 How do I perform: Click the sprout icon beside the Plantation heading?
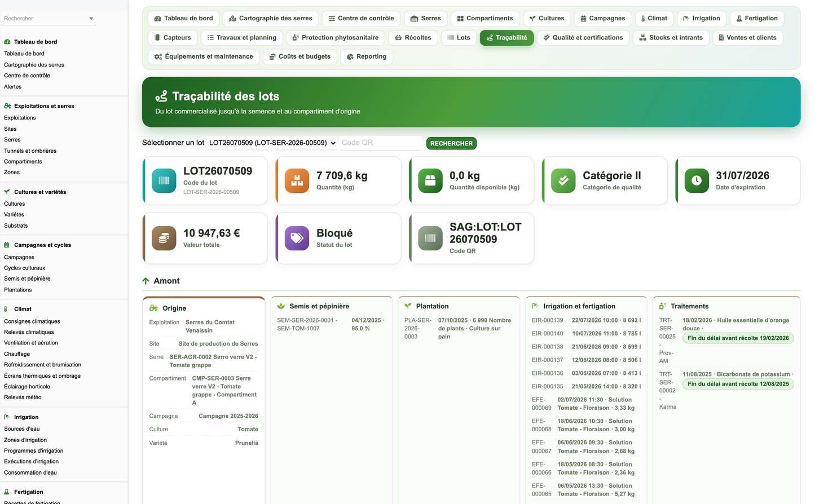coord(408,306)
